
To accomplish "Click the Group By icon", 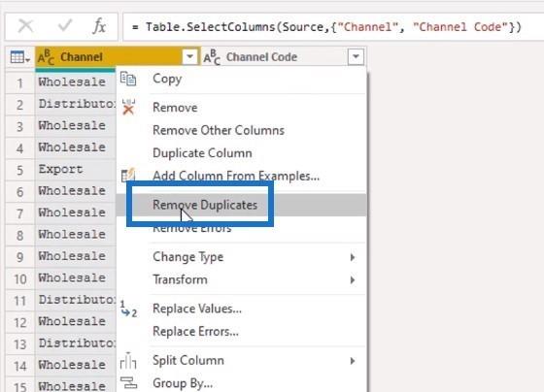I will [128, 383].
